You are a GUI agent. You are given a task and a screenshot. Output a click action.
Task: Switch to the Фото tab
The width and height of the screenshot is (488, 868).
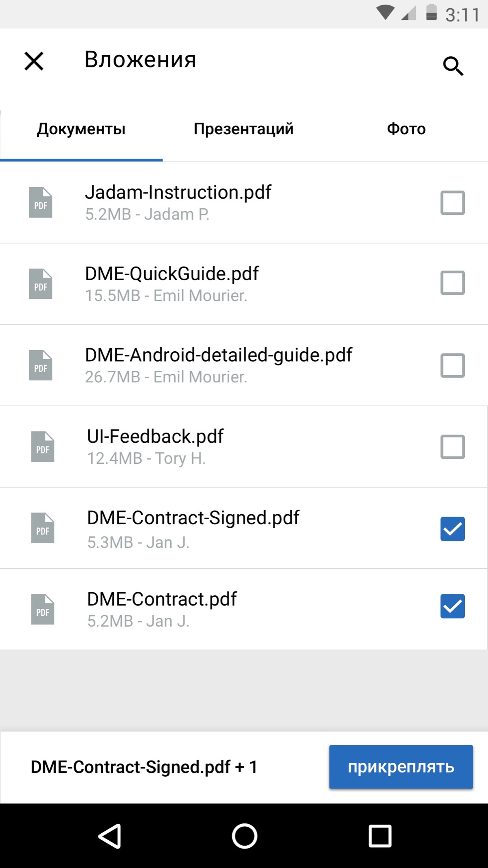point(406,129)
